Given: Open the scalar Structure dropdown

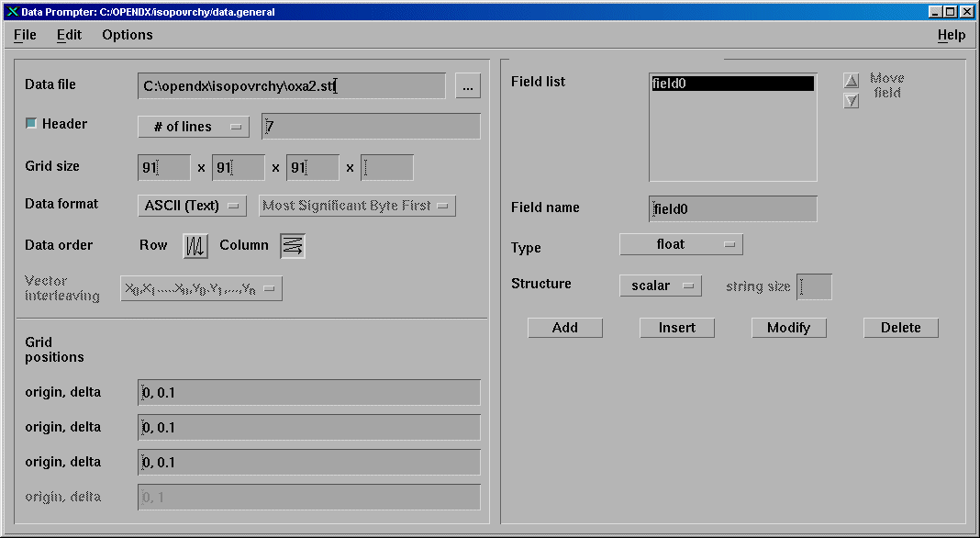Looking at the screenshot, I should point(661,286).
